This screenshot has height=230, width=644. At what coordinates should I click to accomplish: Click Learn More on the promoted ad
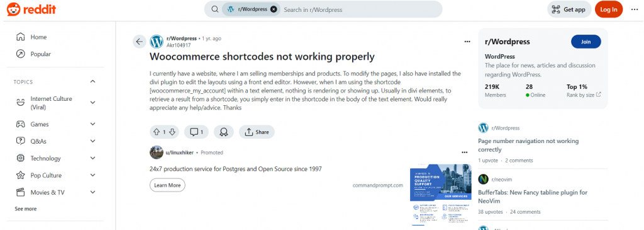[167, 185]
